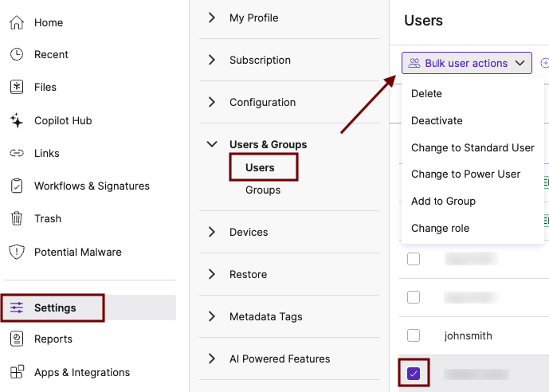Click the Reports icon
549x392 pixels.
17,339
